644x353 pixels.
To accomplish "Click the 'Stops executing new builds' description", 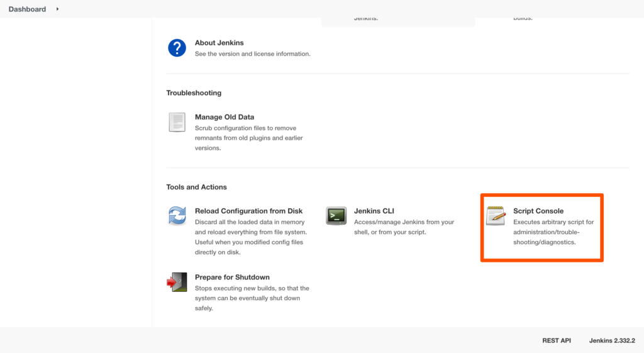I will pyautogui.click(x=252, y=298).
